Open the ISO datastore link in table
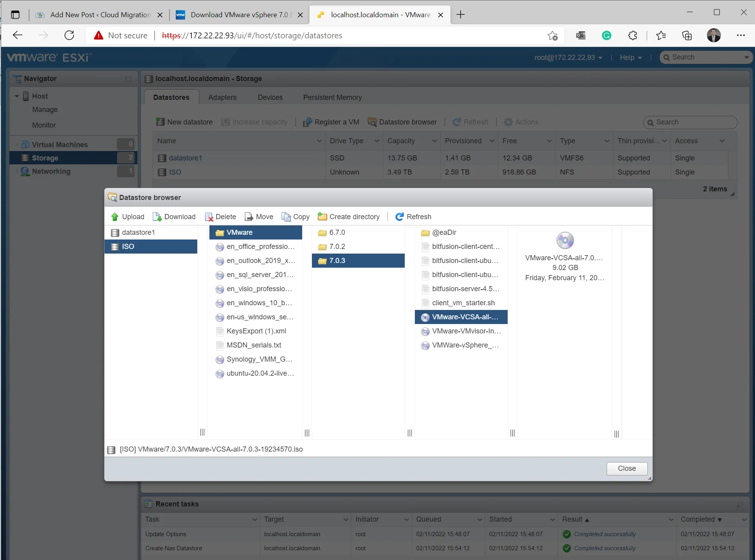The image size is (755, 560). tap(175, 172)
